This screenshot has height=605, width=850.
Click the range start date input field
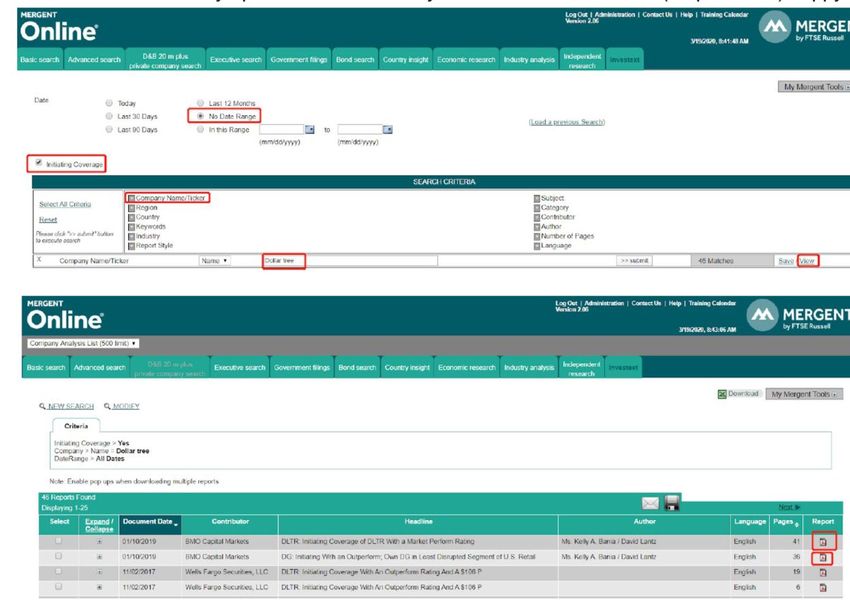pyautogui.click(x=281, y=130)
